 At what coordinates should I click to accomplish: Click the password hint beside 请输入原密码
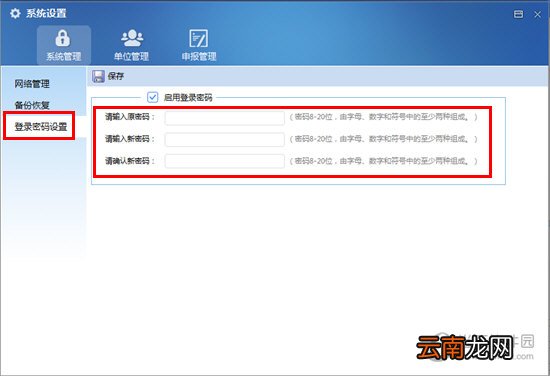point(383,117)
